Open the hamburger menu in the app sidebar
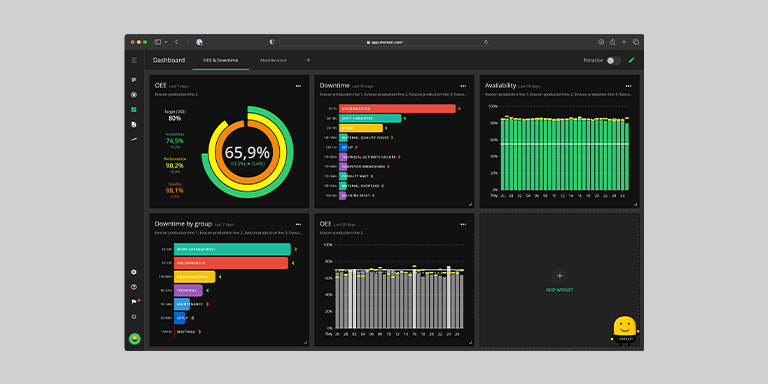This screenshot has height=384, width=768. [x=134, y=60]
